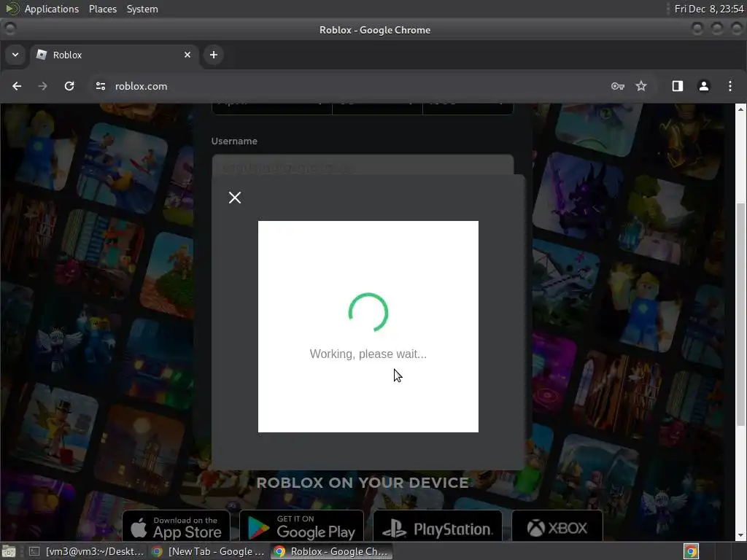Open the System menu

tap(142, 9)
